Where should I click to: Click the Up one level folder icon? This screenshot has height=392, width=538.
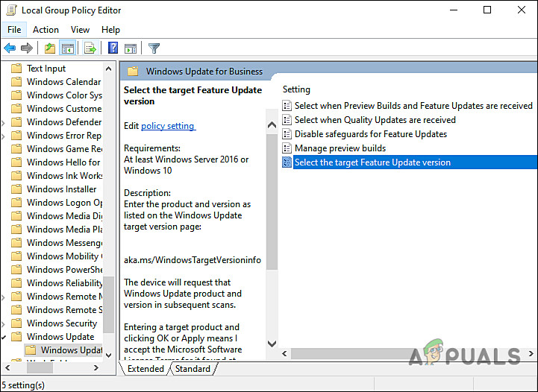tap(49, 48)
